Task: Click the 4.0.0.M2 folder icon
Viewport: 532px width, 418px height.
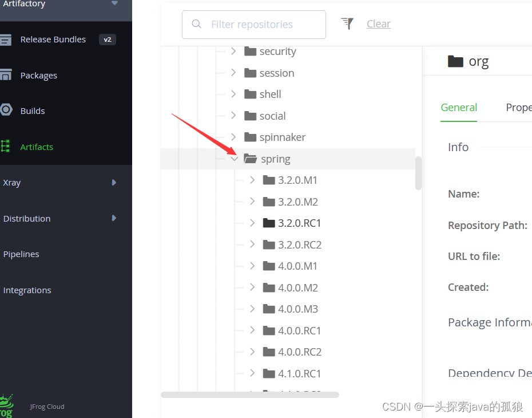Action: 269,287
